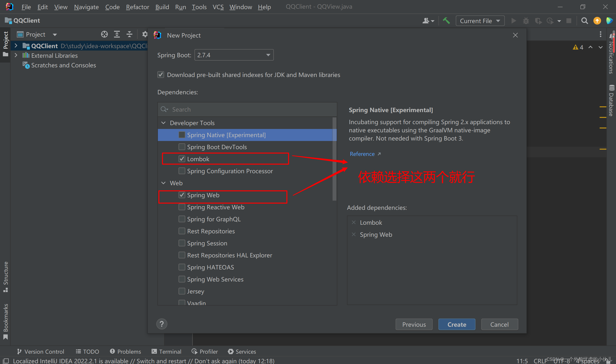Open the File menu
Screen dimensions: 616x364
26,7
